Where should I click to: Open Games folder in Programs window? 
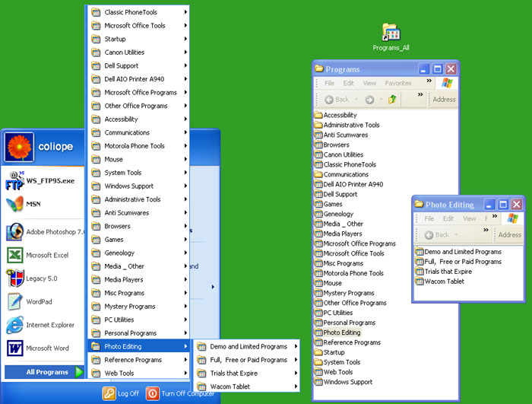(x=328, y=204)
